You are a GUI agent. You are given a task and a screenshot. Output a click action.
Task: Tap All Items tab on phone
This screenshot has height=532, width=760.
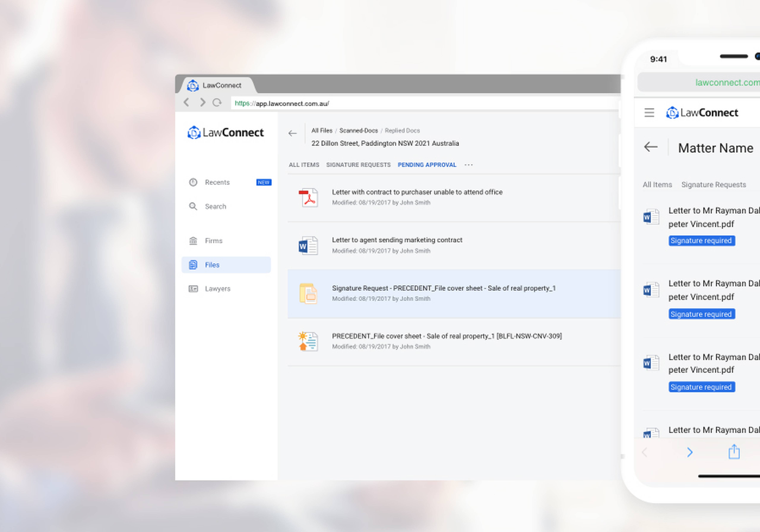pyautogui.click(x=657, y=185)
